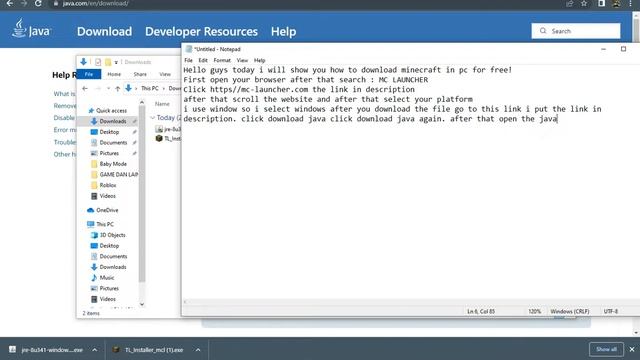Open the Explorer recent locations dropdown

(x=108, y=88)
